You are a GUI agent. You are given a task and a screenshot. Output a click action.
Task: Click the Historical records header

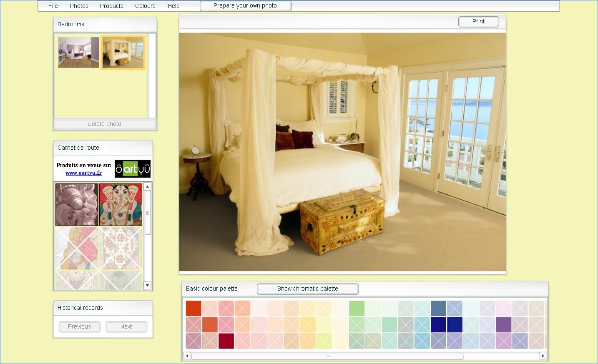point(103,308)
